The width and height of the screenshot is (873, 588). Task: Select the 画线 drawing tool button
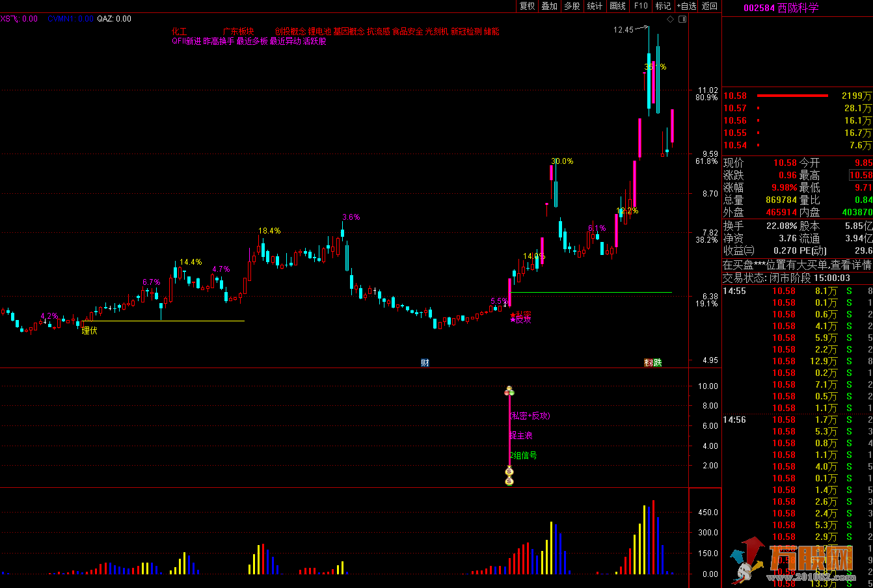click(617, 6)
